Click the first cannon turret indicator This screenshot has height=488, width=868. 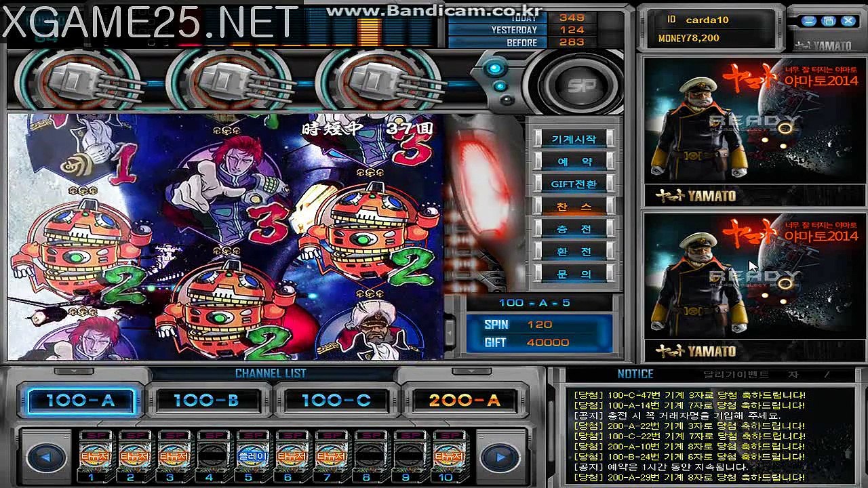[80, 83]
